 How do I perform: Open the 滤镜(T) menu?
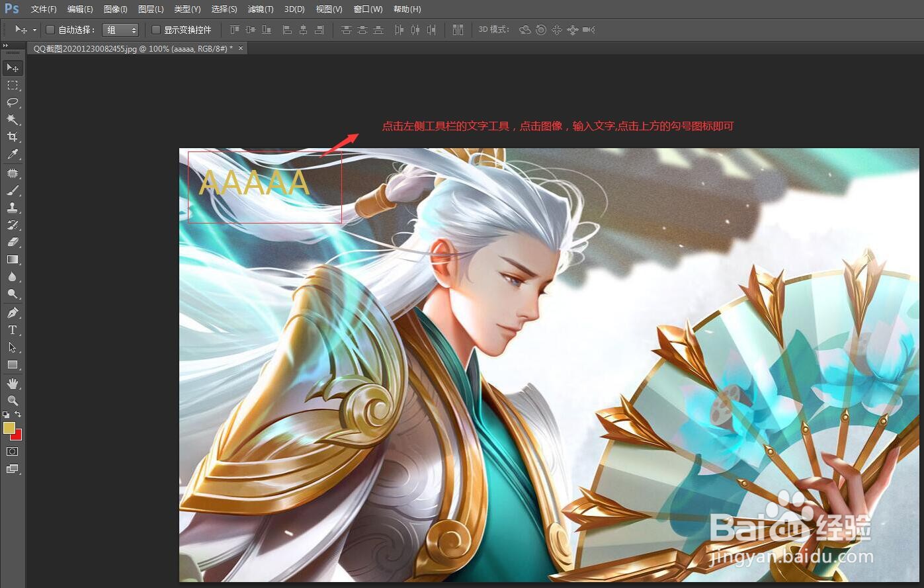coord(261,9)
